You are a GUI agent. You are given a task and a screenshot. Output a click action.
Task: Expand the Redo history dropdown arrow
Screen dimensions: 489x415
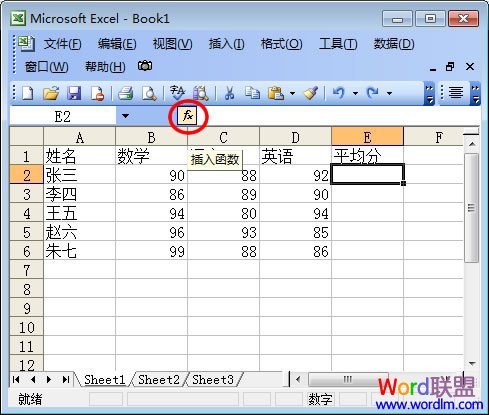(x=389, y=93)
